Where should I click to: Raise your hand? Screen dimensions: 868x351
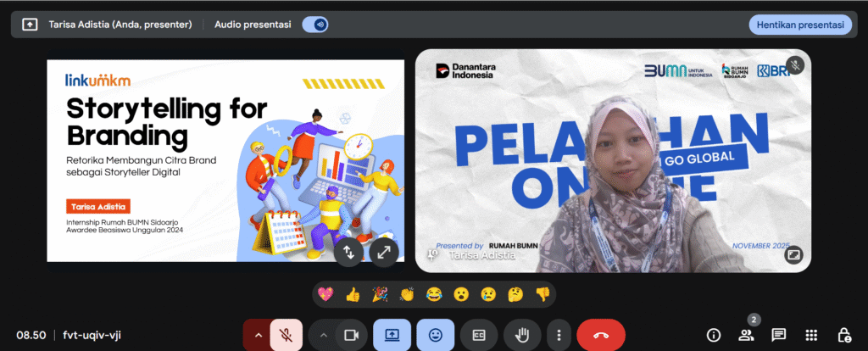[x=522, y=335]
